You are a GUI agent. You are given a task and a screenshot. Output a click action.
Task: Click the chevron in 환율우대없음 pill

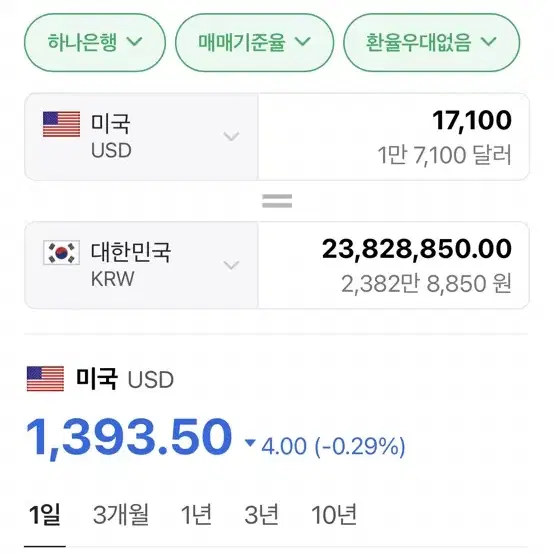tap(489, 42)
